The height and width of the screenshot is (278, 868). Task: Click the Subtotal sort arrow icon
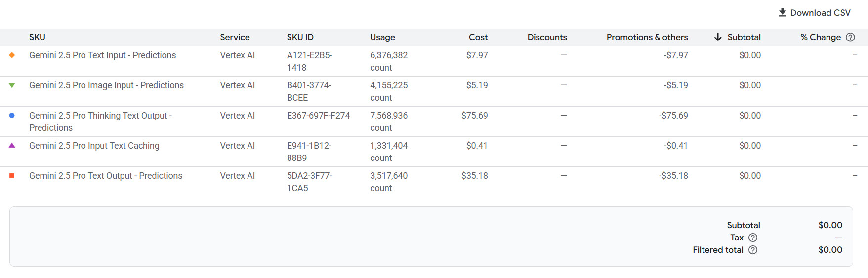(x=718, y=37)
